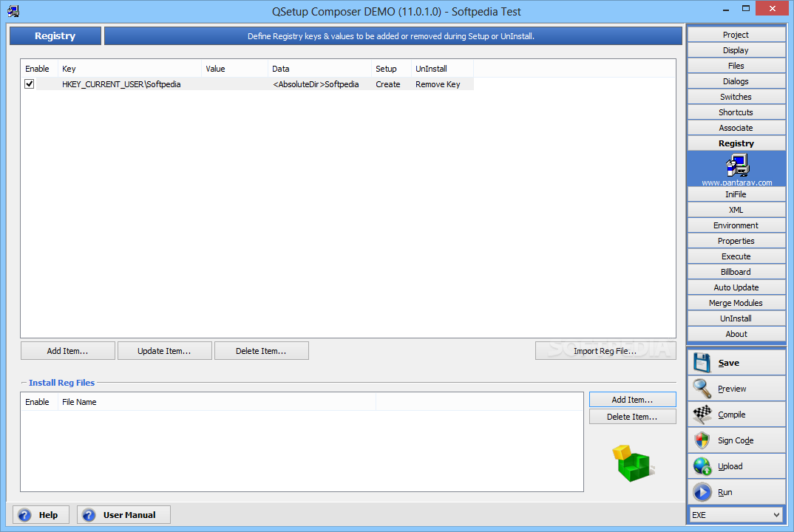Click the Run button label
This screenshot has width=794, height=532.
(x=725, y=492)
